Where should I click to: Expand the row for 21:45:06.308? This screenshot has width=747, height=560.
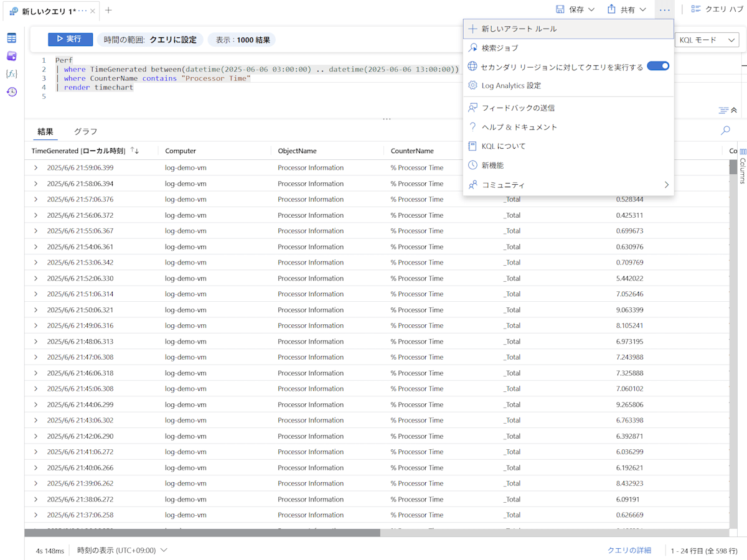[x=35, y=389]
